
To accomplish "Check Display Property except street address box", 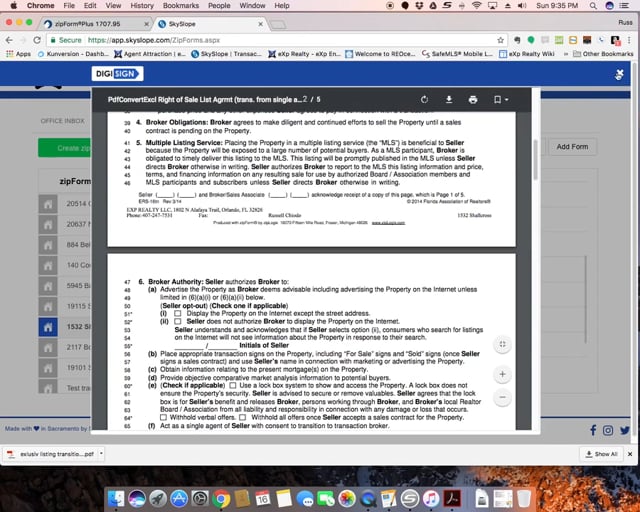I will (178, 314).
